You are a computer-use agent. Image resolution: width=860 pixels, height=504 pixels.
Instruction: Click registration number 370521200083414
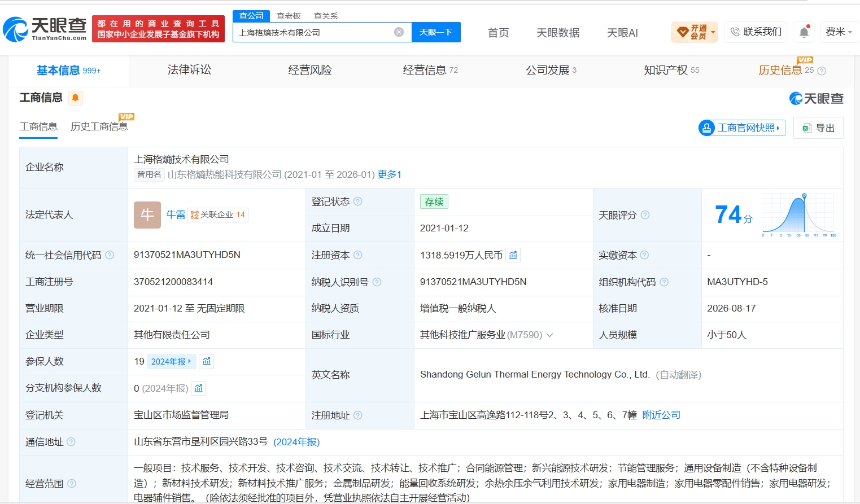[173, 282]
